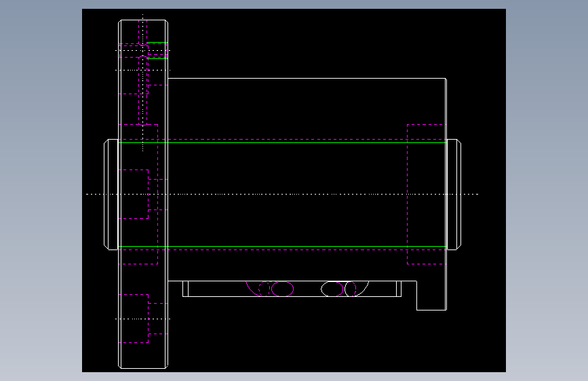Select the large white ellipse in the keyway slot

click(332, 289)
